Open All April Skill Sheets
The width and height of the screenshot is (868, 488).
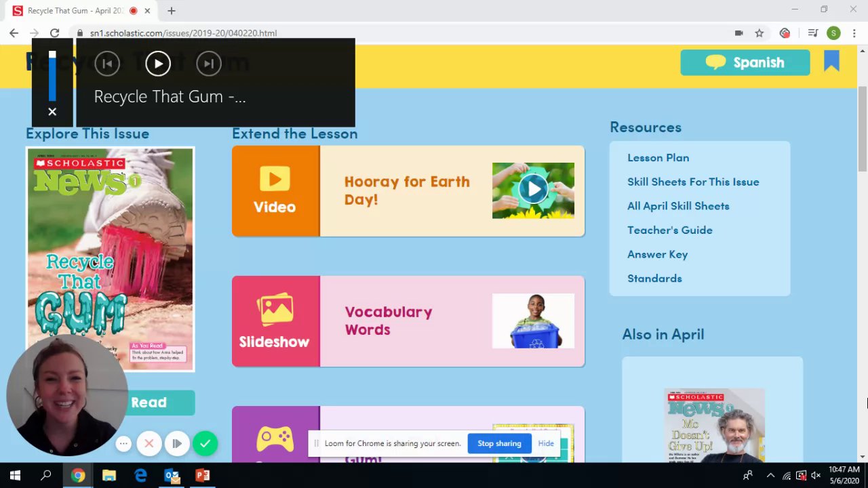coord(678,206)
